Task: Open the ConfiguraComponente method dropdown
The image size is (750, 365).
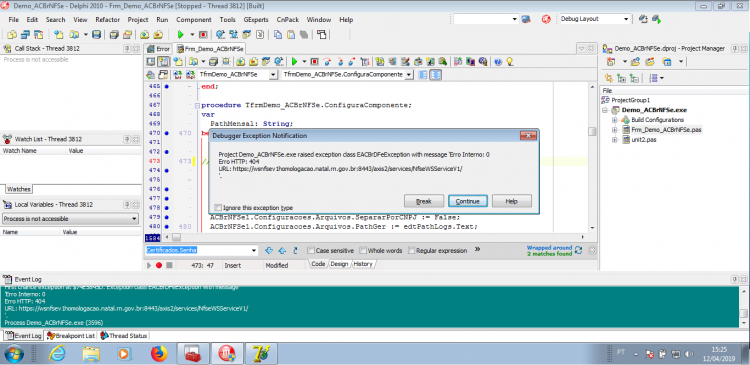Action: (x=408, y=75)
